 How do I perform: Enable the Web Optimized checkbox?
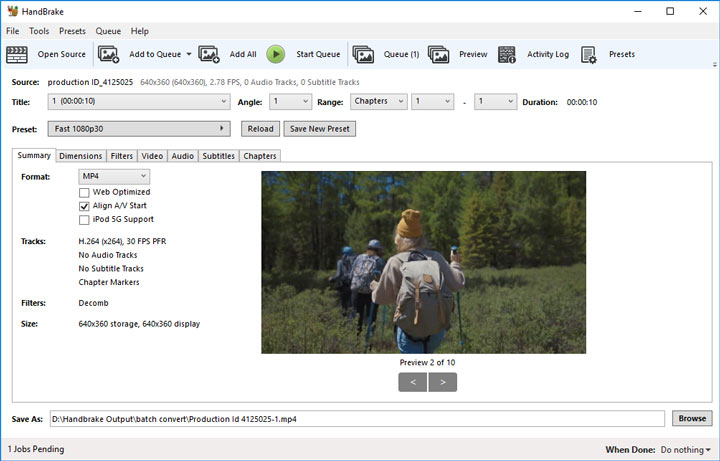(x=85, y=192)
